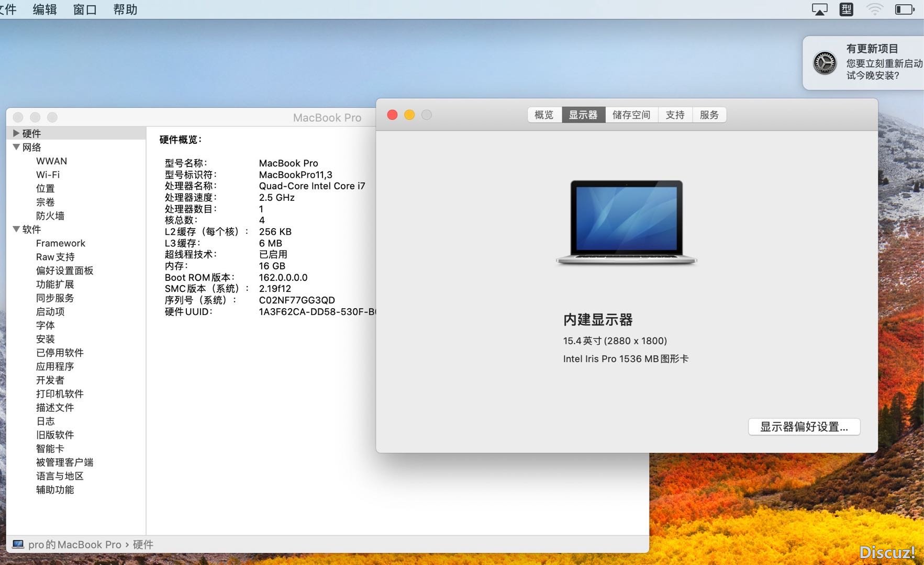Expand the 硬件 section in sidebar
Viewport: 924px width, 565px height.
point(16,133)
